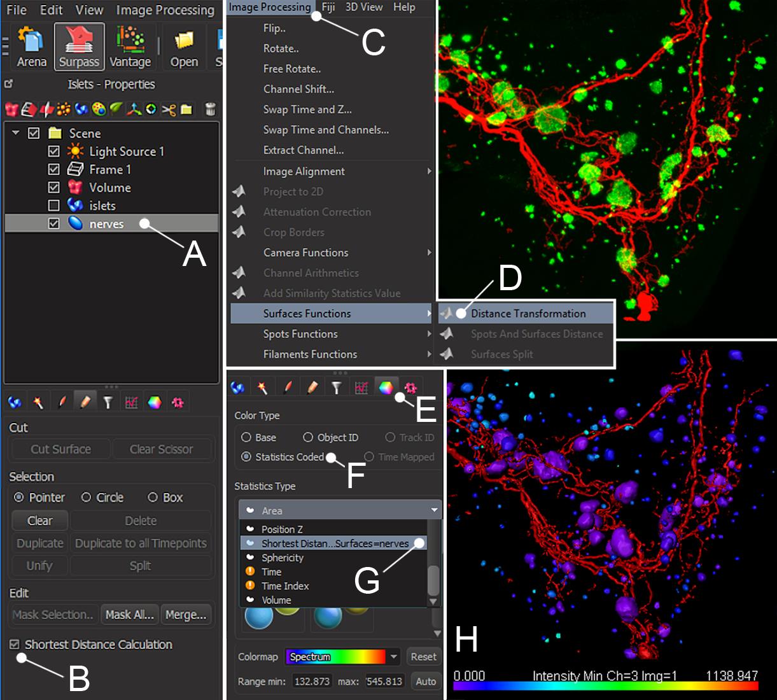Click the Auto range button

426,682
